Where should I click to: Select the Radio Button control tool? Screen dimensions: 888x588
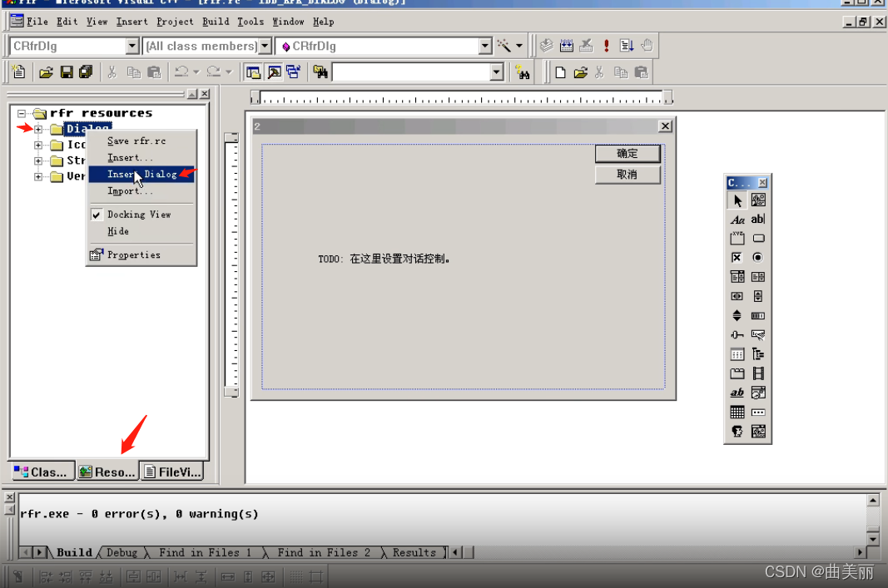(757, 258)
